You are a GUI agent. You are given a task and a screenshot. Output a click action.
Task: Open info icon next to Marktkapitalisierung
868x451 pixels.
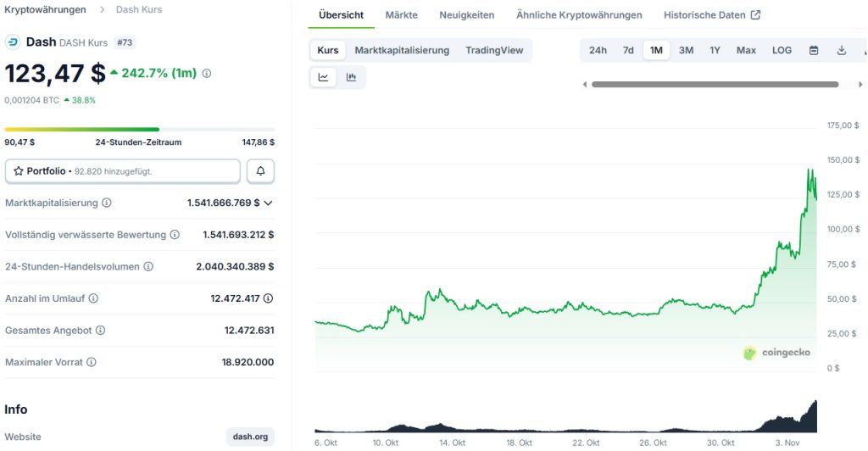(106, 203)
